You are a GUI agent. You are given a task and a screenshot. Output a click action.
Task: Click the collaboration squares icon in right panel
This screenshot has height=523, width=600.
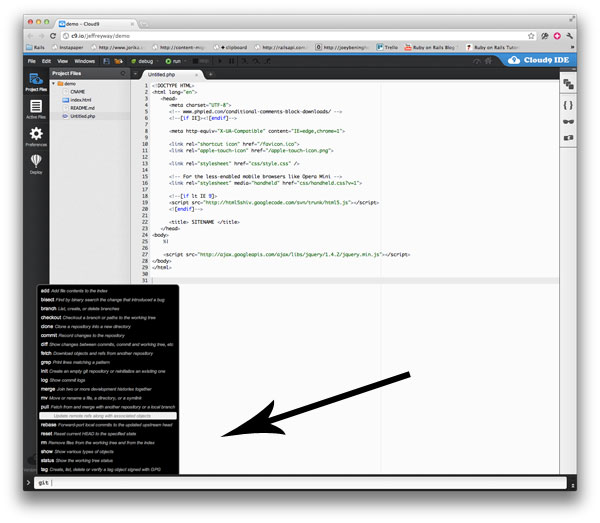click(x=568, y=84)
